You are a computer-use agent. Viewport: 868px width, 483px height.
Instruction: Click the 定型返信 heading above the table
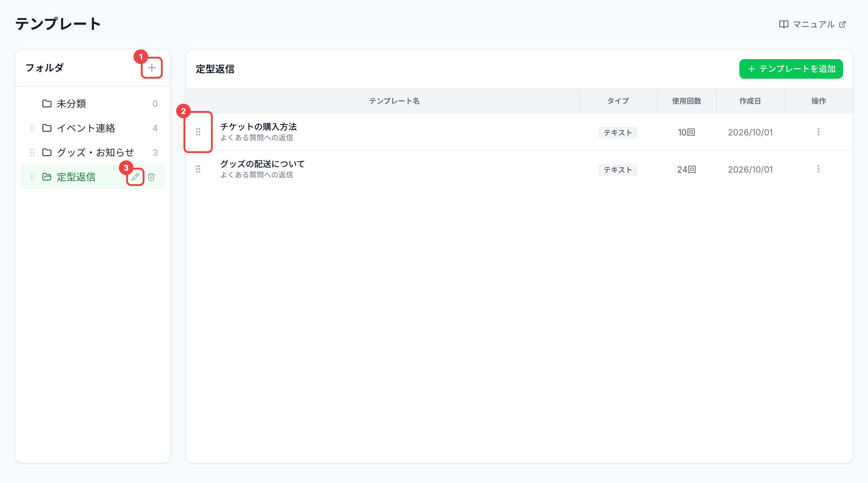[215, 69]
